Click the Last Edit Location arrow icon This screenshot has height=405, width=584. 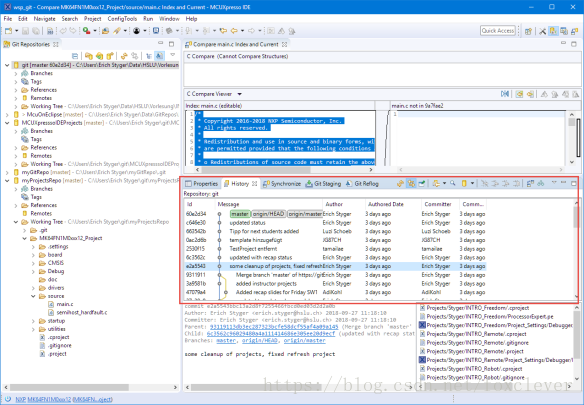point(223,31)
